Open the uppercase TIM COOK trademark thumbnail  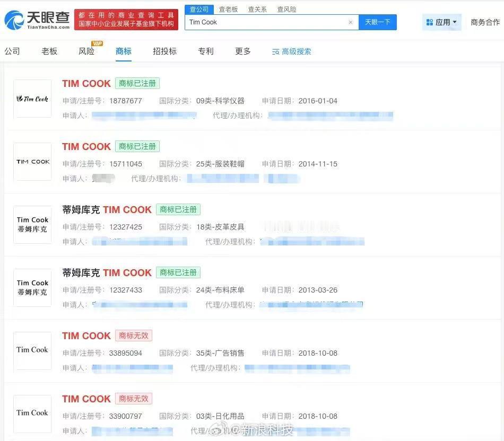[32, 162]
